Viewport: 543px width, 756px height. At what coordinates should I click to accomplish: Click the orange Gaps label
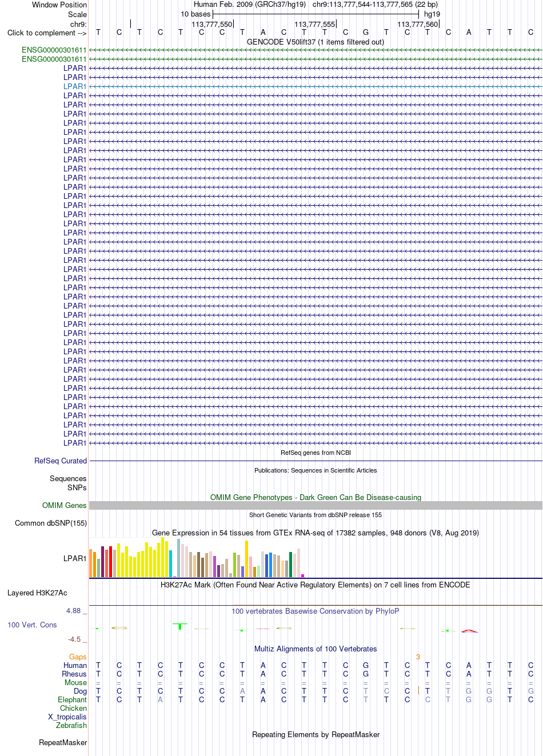point(78,657)
